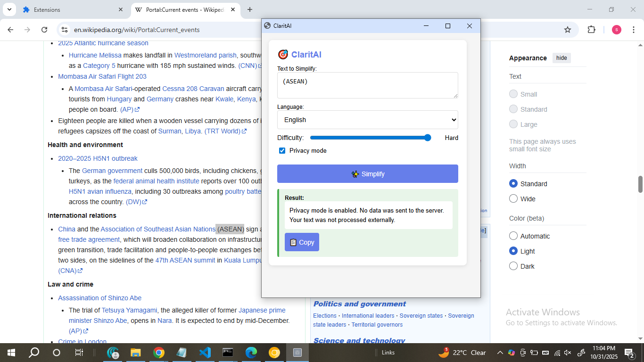
Task: Open the Assassination of Shinzo Abe link
Action: (x=100, y=298)
